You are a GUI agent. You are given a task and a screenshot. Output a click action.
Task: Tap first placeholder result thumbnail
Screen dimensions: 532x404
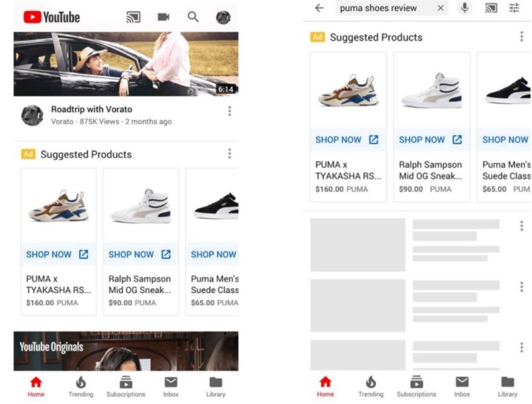357,245
